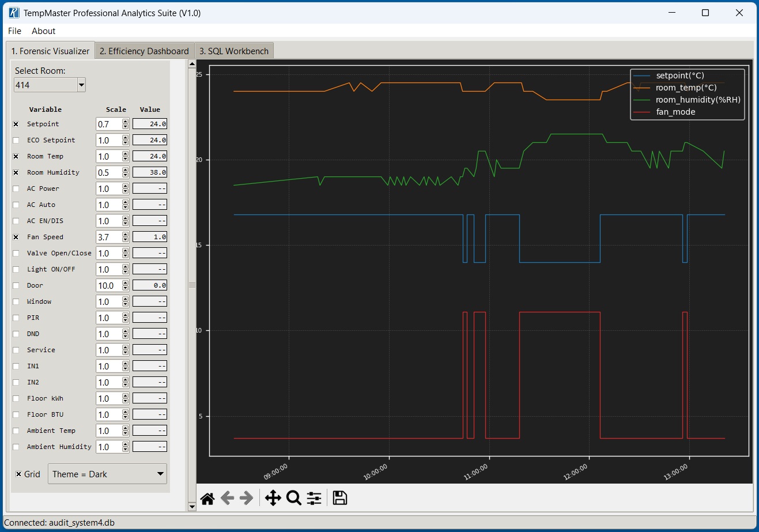
Task: Enable the AC Power checkbox
Action: click(x=16, y=188)
